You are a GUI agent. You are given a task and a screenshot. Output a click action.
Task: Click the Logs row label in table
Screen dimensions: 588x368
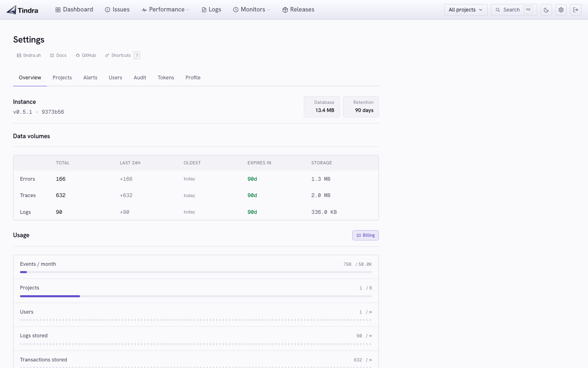[x=25, y=212]
